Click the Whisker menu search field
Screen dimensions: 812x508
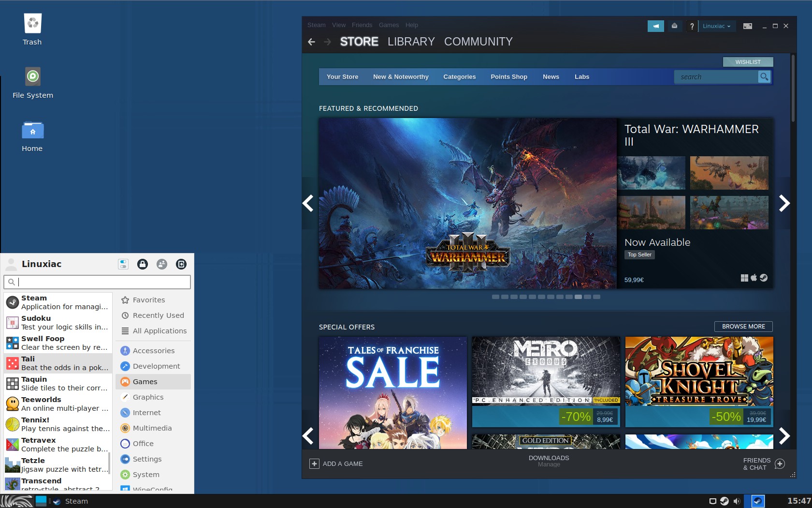click(x=97, y=282)
